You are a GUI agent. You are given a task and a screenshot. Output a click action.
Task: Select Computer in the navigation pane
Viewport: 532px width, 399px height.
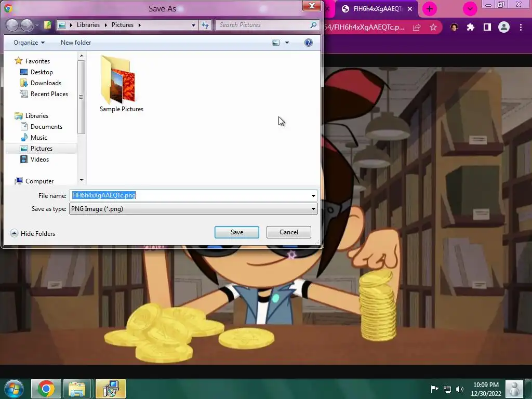(39, 181)
